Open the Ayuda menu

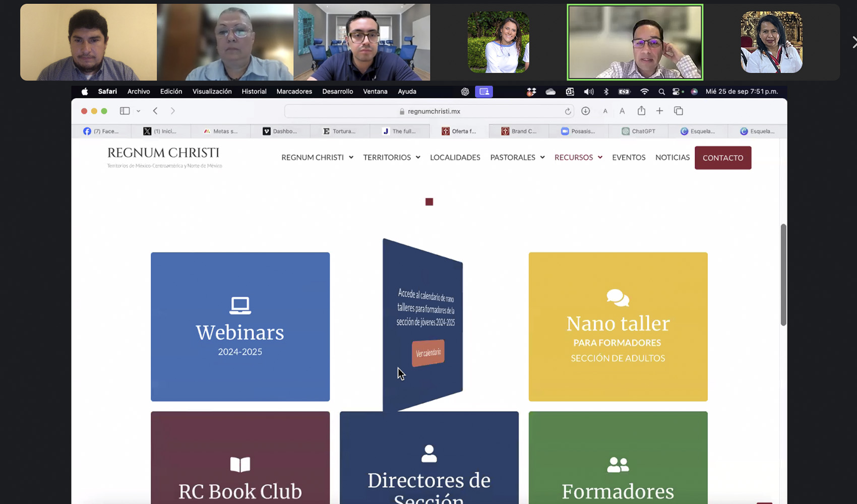coord(407,91)
